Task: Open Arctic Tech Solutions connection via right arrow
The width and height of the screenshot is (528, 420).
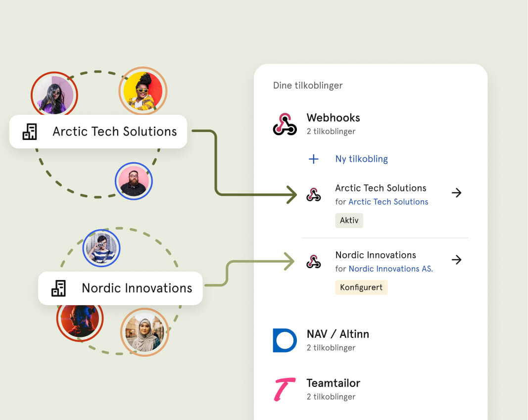Action: (456, 193)
